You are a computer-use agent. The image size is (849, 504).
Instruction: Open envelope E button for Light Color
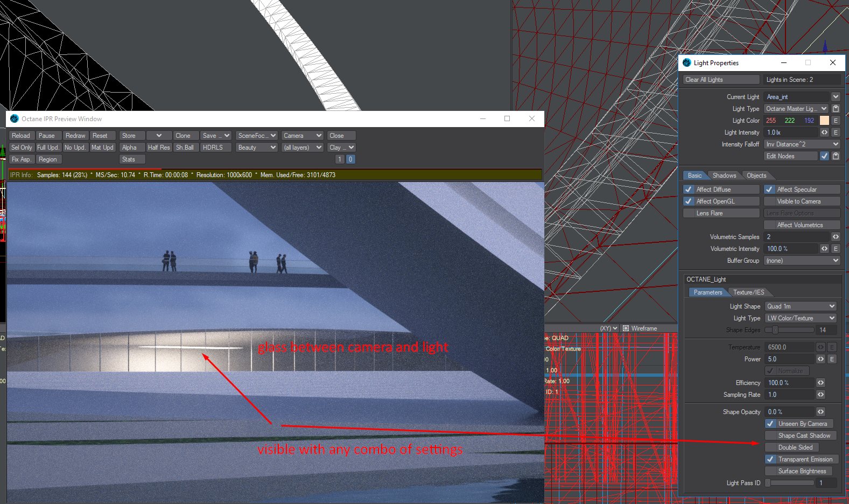tap(836, 121)
